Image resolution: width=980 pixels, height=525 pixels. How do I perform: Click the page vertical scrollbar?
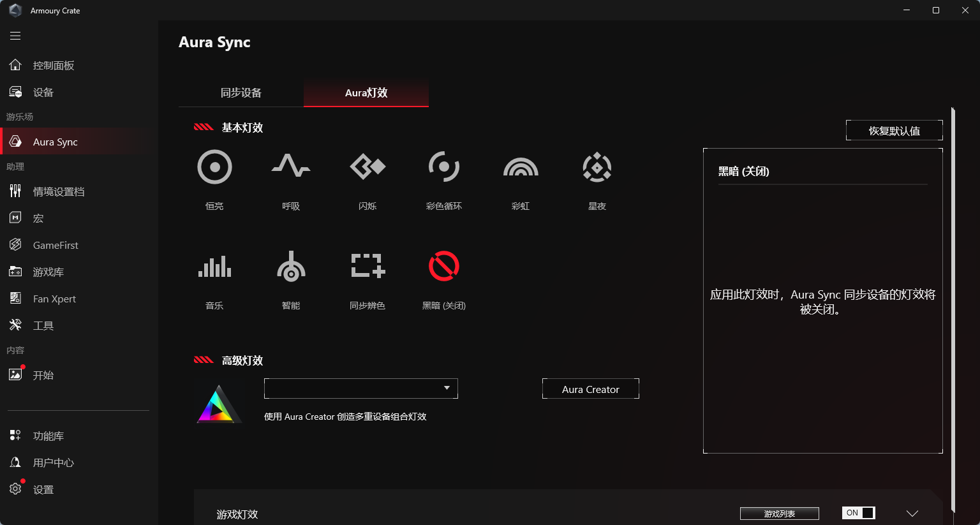click(953, 310)
